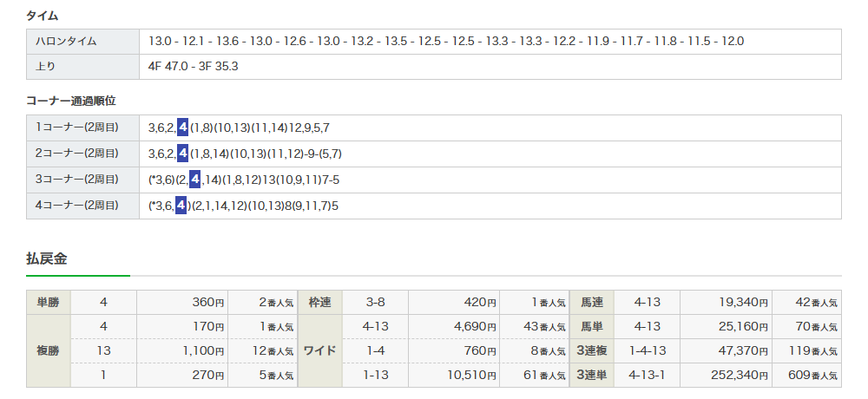Click the 3連単 label cell
Image resolution: width=868 pixels, height=399 pixels.
pos(592,376)
